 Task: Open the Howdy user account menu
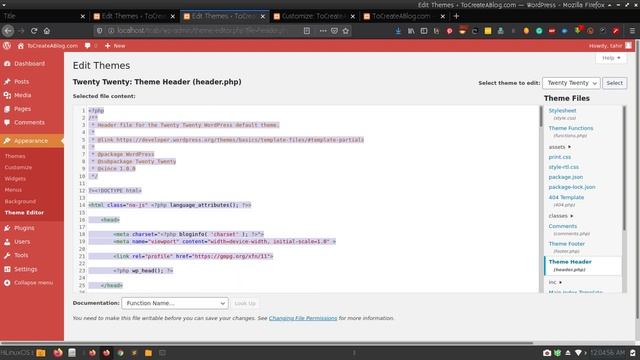[x=610, y=46]
